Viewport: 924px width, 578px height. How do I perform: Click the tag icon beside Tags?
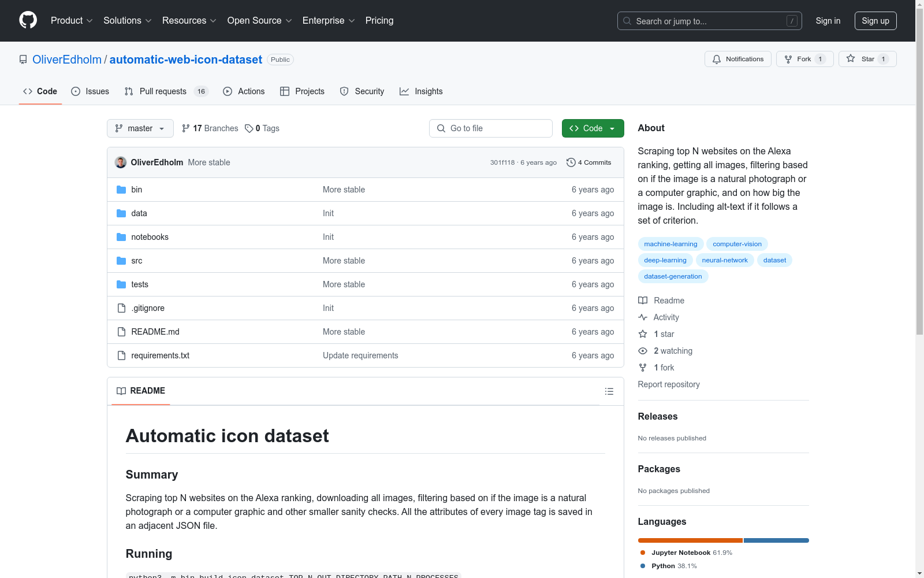click(249, 128)
